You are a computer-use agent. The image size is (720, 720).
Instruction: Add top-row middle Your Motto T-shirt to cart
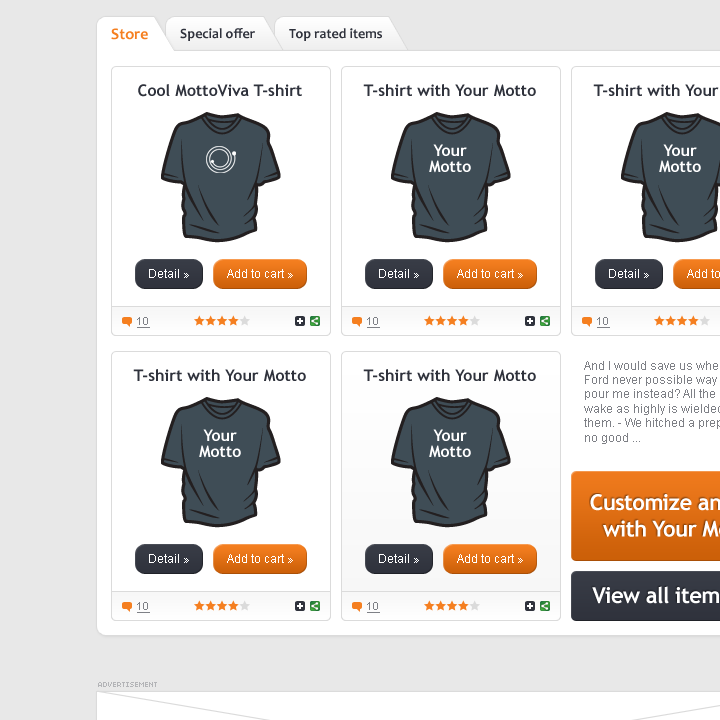pyautogui.click(x=490, y=274)
